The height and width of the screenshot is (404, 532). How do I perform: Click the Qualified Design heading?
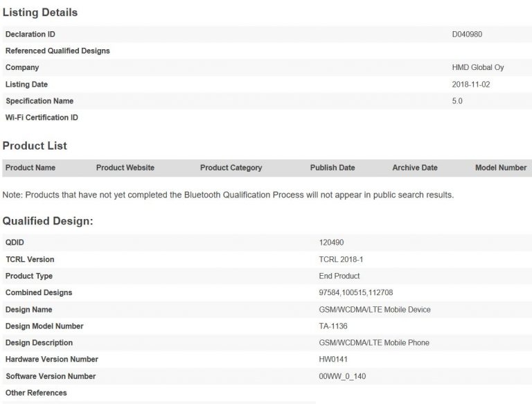48,221
